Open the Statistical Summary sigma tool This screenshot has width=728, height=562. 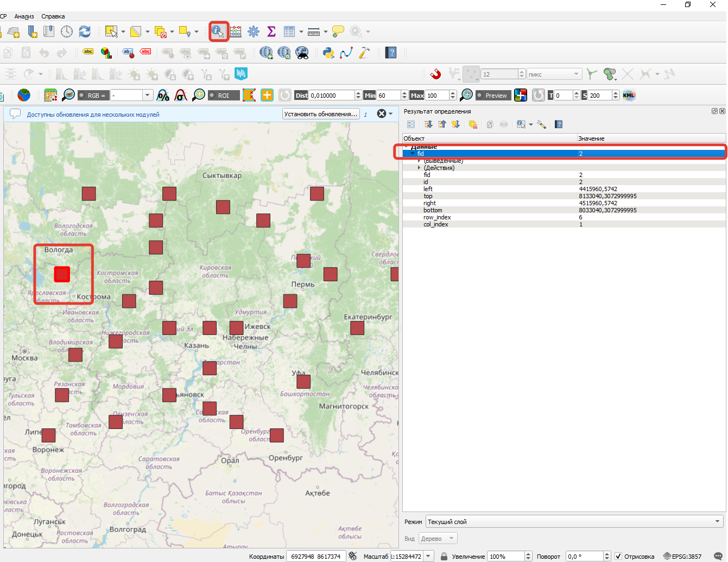[x=271, y=31]
